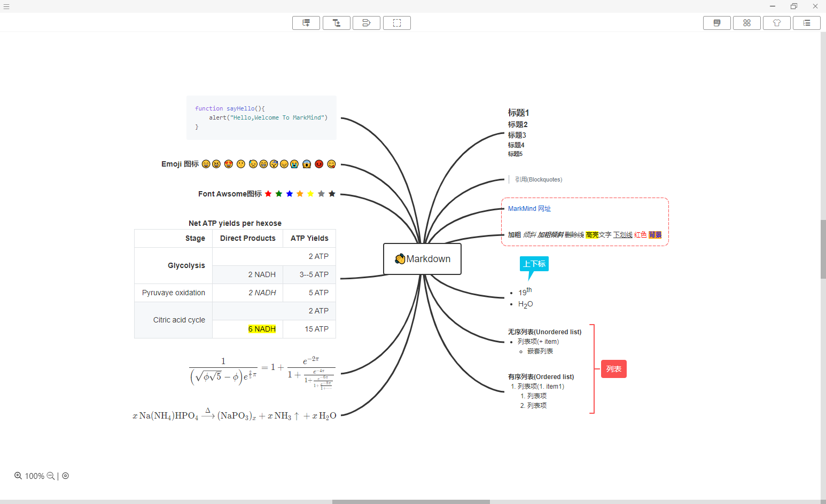Click the 标题3 heading text
The width and height of the screenshot is (826, 504).
tap(517, 135)
